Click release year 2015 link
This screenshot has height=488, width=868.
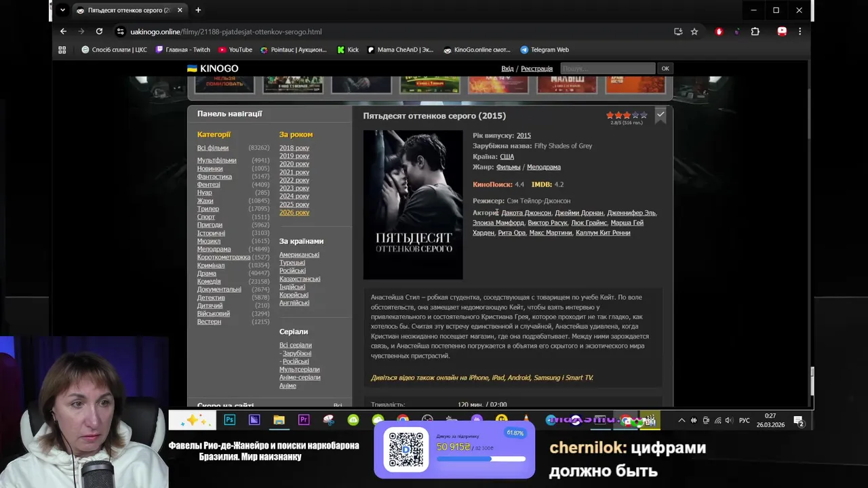coord(524,136)
